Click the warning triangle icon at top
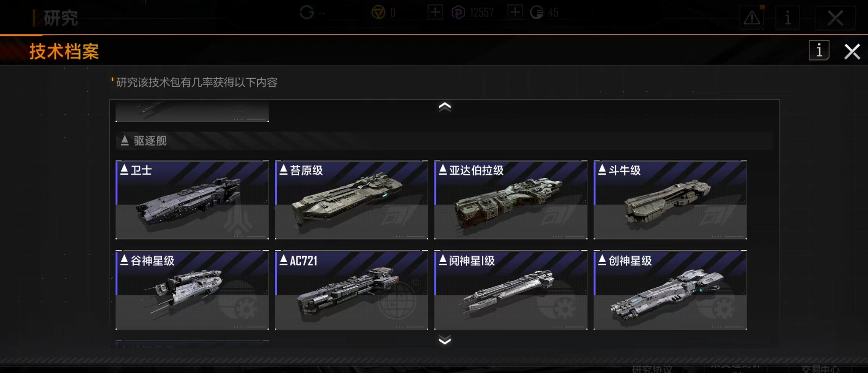868x373 pixels. tap(752, 18)
